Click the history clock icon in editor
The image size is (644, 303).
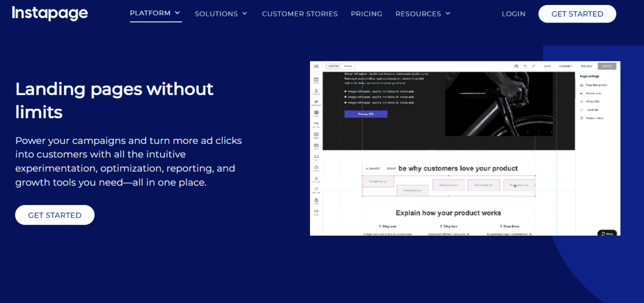(x=516, y=66)
